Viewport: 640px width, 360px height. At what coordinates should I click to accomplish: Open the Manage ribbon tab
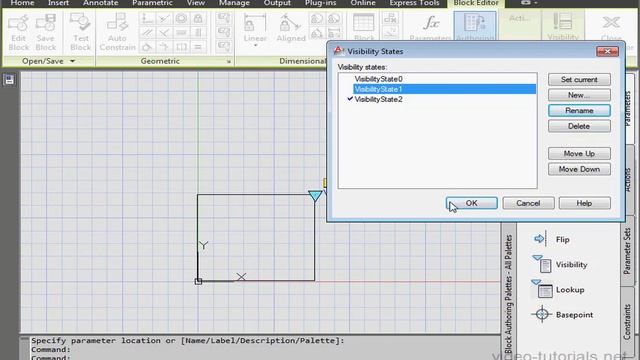pyautogui.click(x=234, y=3)
